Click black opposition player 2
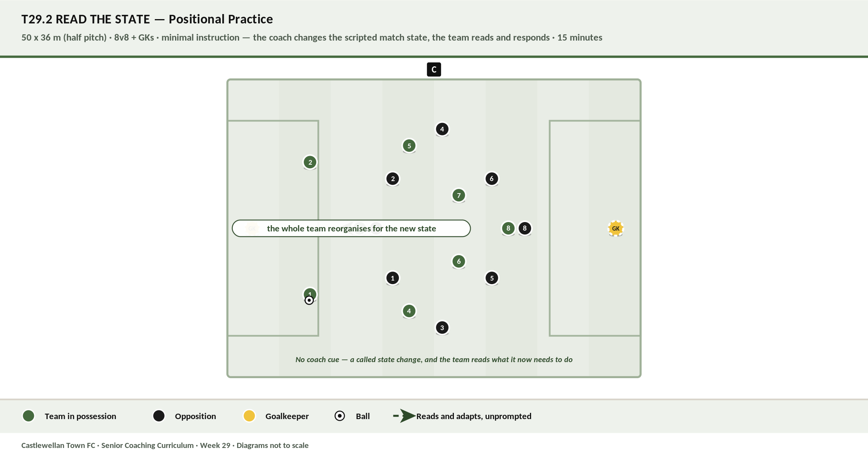This screenshot has width=868, height=455. [393, 179]
